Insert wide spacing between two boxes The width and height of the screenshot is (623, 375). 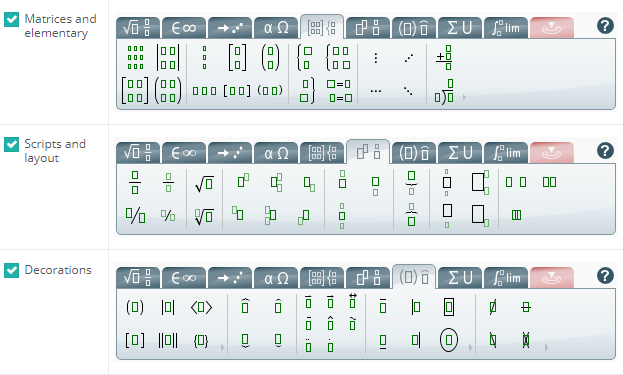click(516, 182)
